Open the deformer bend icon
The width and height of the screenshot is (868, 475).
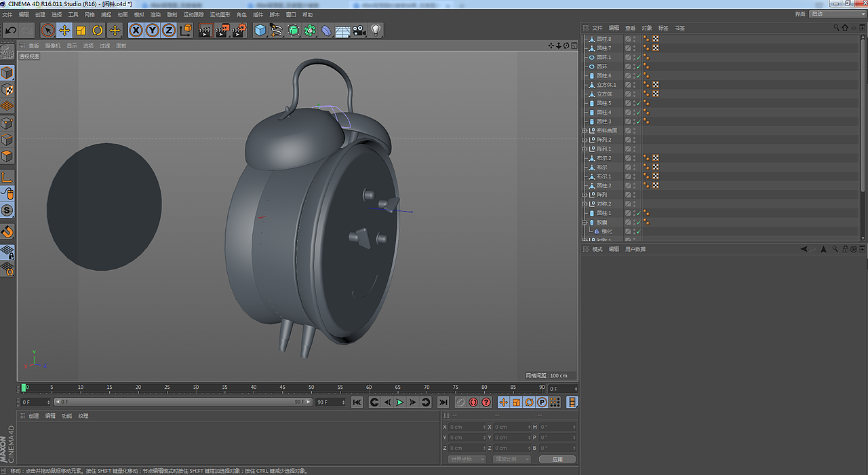coord(326,30)
